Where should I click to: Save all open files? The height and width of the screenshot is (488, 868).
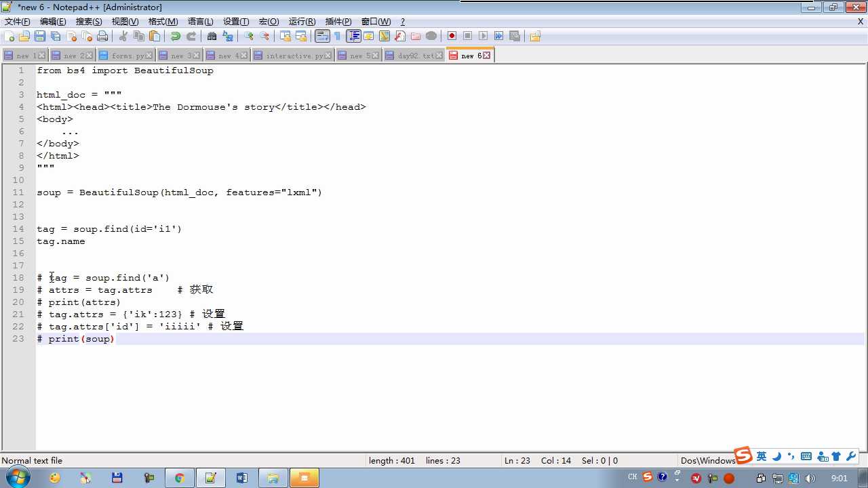point(56,36)
